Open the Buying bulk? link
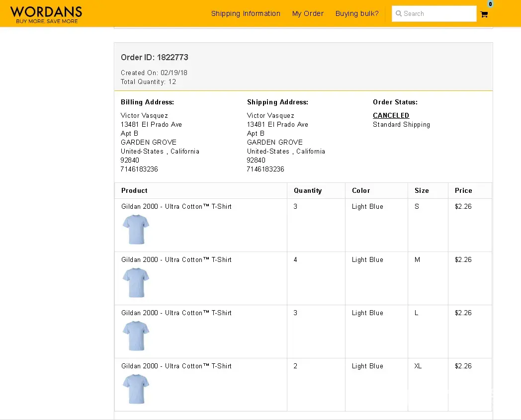Viewport: 521px width, 420px height. (357, 14)
